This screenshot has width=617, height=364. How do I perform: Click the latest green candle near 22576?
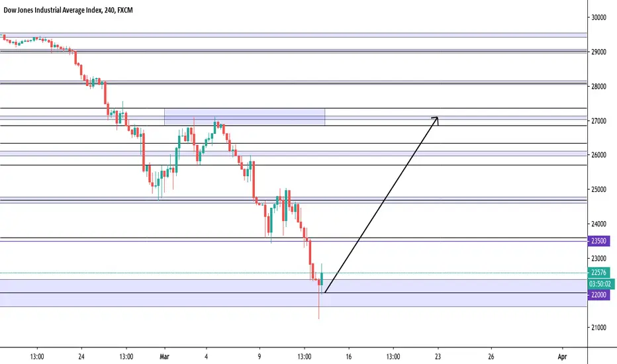click(x=322, y=279)
